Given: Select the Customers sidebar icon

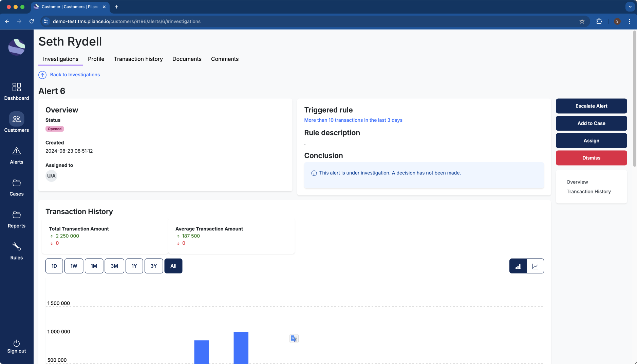Looking at the screenshot, I should click(17, 122).
